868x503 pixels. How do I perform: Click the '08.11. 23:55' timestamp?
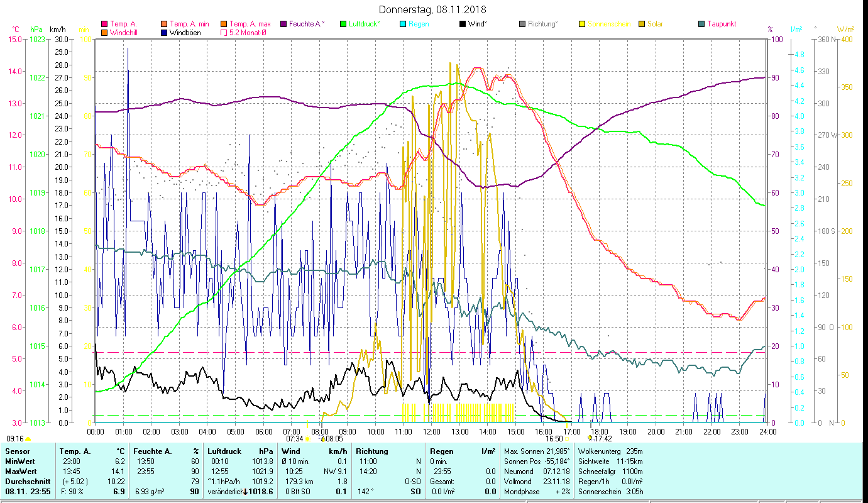pos(27,491)
